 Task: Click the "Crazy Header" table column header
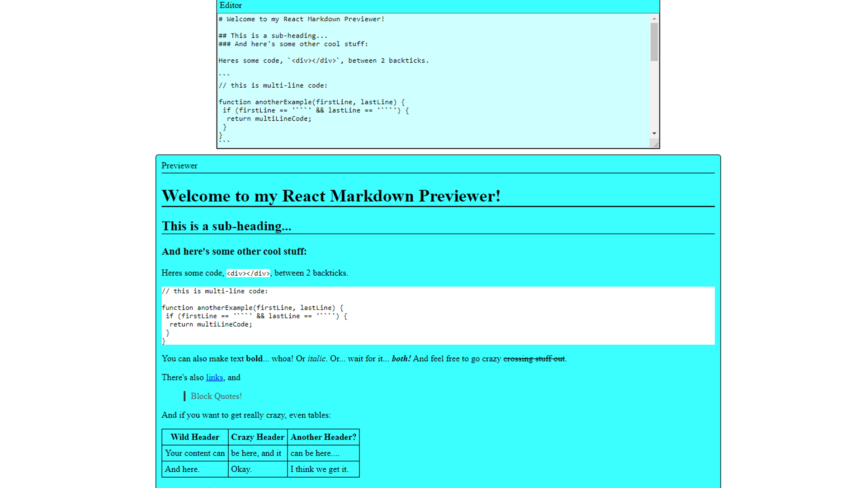coord(258,437)
